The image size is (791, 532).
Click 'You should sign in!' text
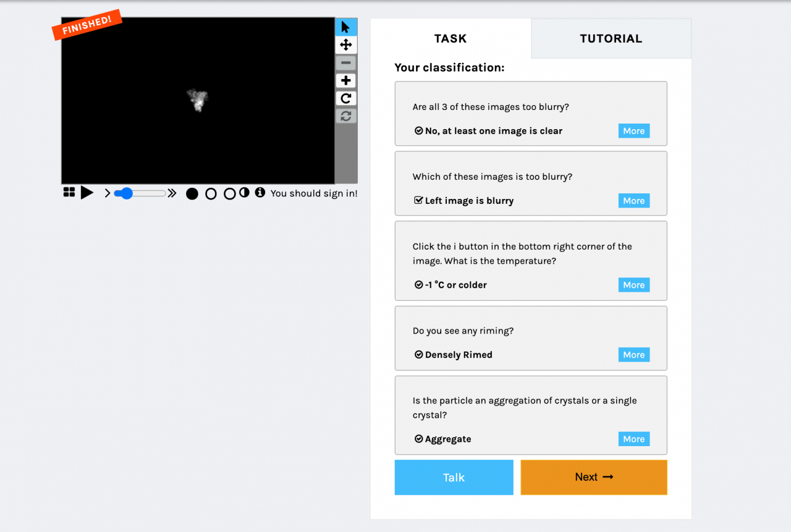[x=314, y=193]
